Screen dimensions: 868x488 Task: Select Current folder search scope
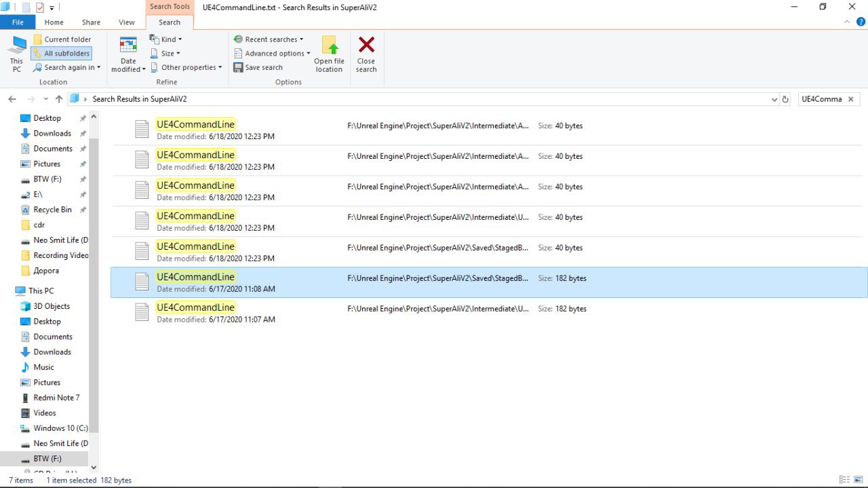click(x=62, y=39)
